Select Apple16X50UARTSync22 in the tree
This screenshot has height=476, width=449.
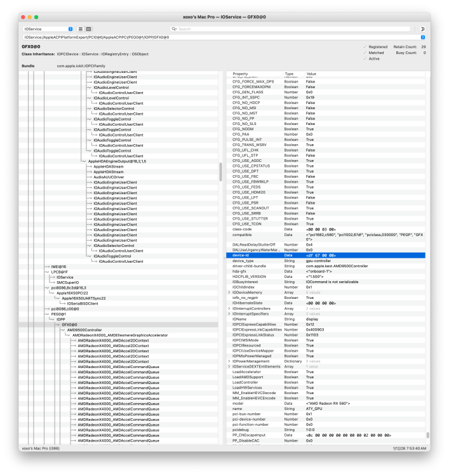pos(84,298)
